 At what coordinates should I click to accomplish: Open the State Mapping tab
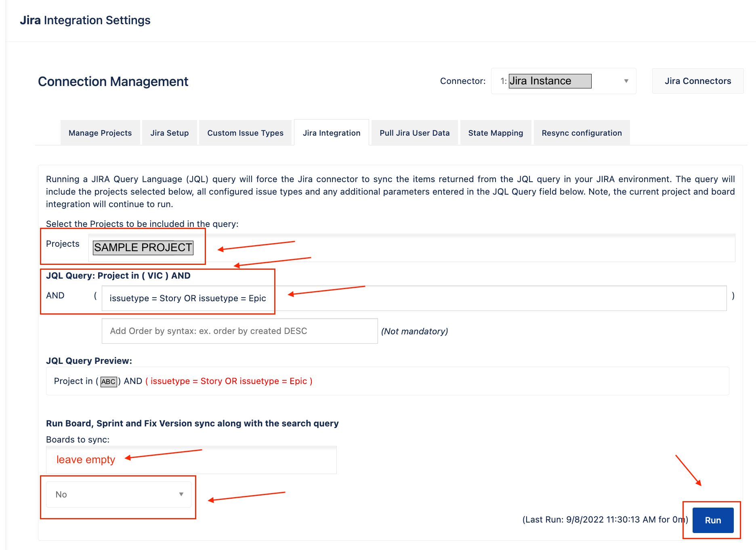click(x=496, y=133)
